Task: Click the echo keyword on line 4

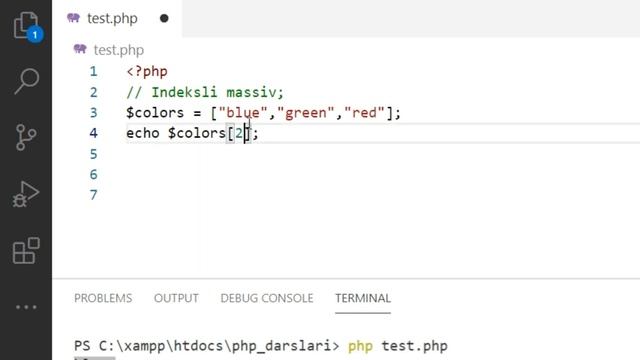Action: click(143, 133)
